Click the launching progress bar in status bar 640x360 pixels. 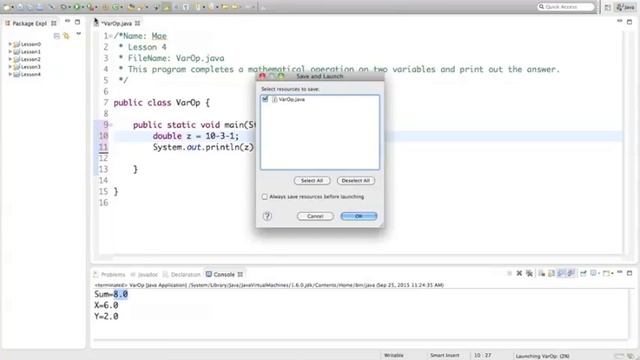[620, 356]
